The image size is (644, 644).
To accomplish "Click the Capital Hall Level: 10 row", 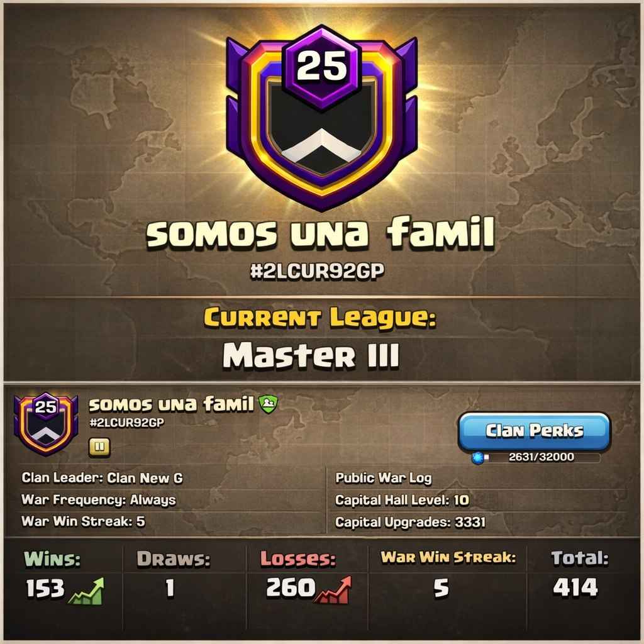I will click(402, 500).
